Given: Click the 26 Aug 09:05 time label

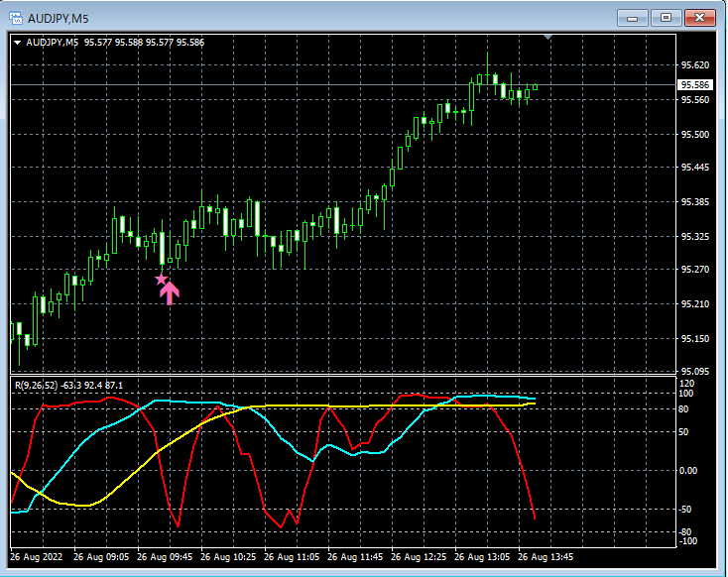Looking at the screenshot, I should click(x=101, y=556).
